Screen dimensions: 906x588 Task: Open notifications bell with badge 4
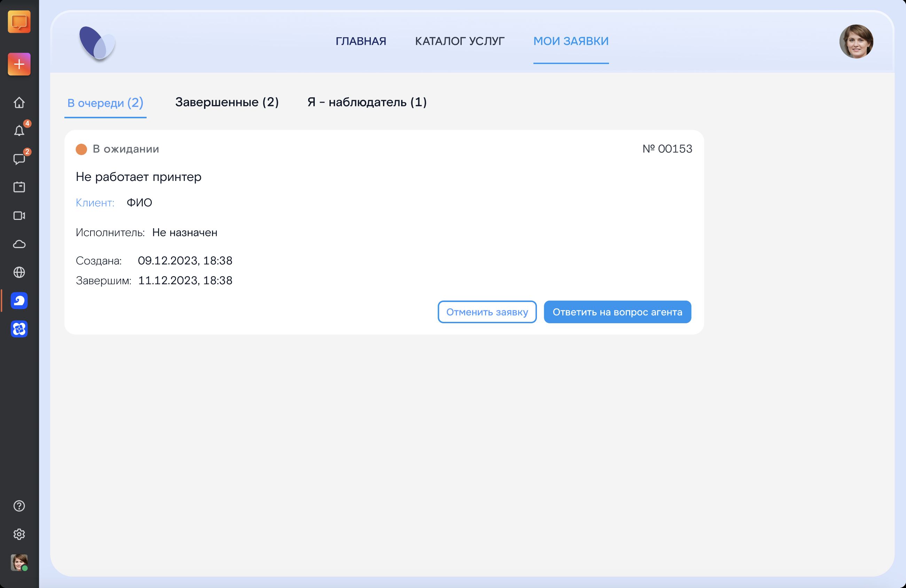click(x=19, y=131)
